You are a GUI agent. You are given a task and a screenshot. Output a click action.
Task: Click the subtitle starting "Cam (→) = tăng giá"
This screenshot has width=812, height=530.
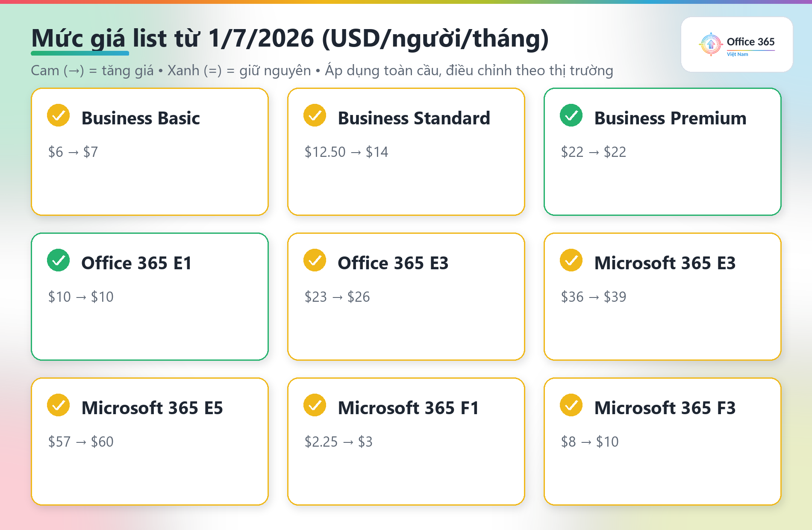[322, 70]
